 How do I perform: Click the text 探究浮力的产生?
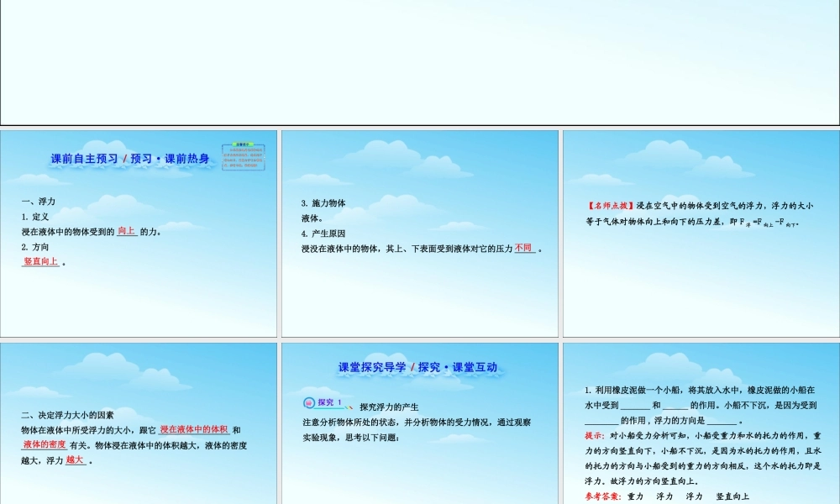(389, 407)
